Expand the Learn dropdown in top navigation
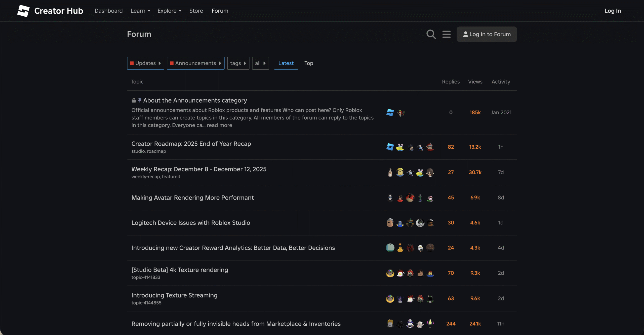Image resolution: width=644 pixels, height=335 pixels. tap(140, 11)
